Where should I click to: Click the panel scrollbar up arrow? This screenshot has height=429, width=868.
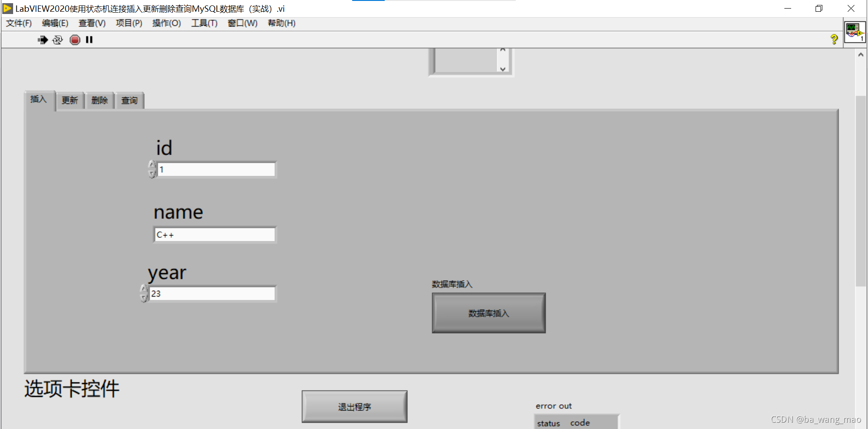point(861,54)
